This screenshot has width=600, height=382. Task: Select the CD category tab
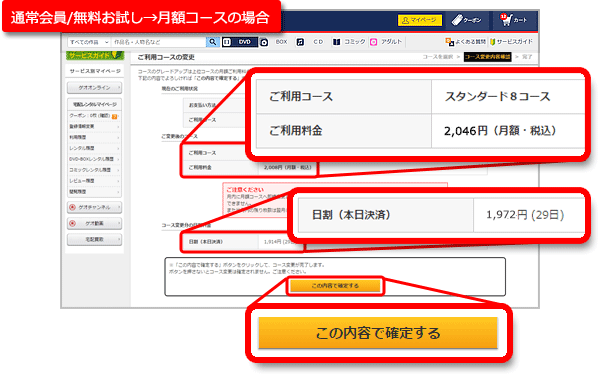[318, 42]
